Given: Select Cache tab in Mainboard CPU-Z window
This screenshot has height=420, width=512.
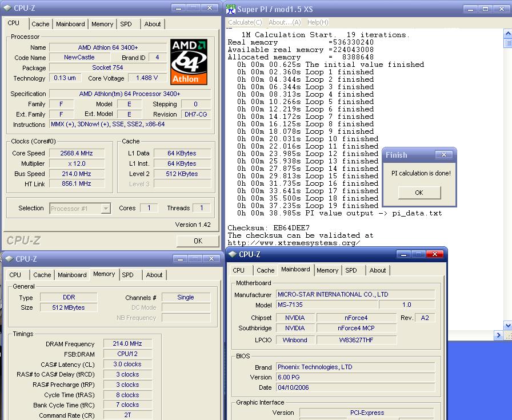Looking at the screenshot, I should pyautogui.click(x=266, y=270).
